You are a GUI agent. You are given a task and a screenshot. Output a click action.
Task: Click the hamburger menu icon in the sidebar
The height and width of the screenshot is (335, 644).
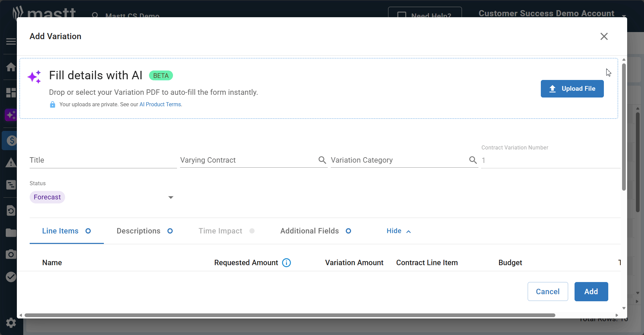pyautogui.click(x=11, y=41)
